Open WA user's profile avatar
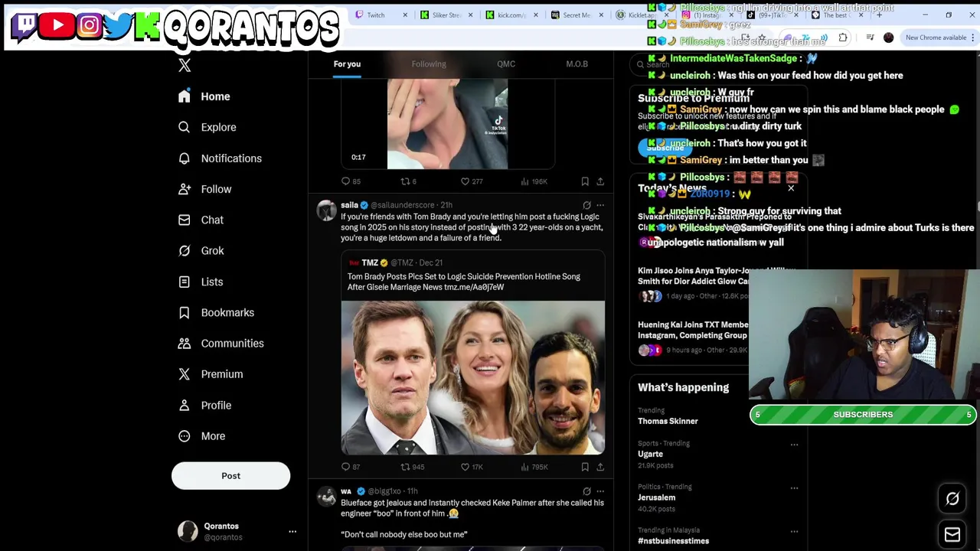 pos(327,497)
